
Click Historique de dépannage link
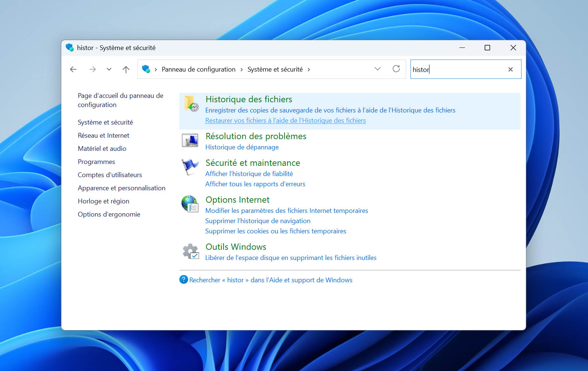pyautogui.click(x=242, y=147)
